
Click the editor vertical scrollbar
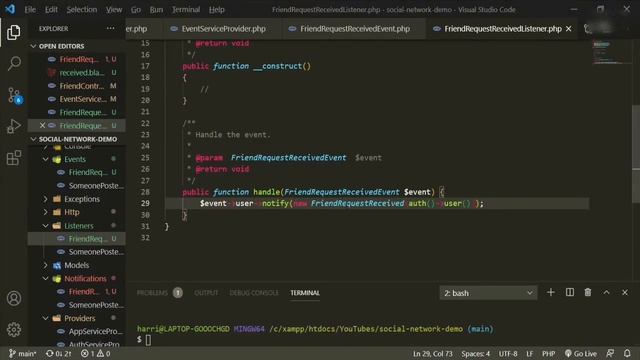coord(636,153)
